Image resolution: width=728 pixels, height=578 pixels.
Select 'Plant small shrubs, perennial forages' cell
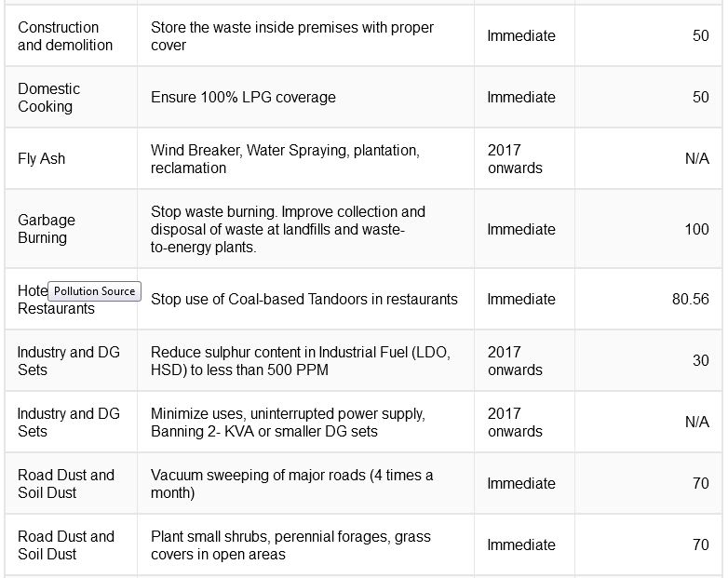coord(305,544)
